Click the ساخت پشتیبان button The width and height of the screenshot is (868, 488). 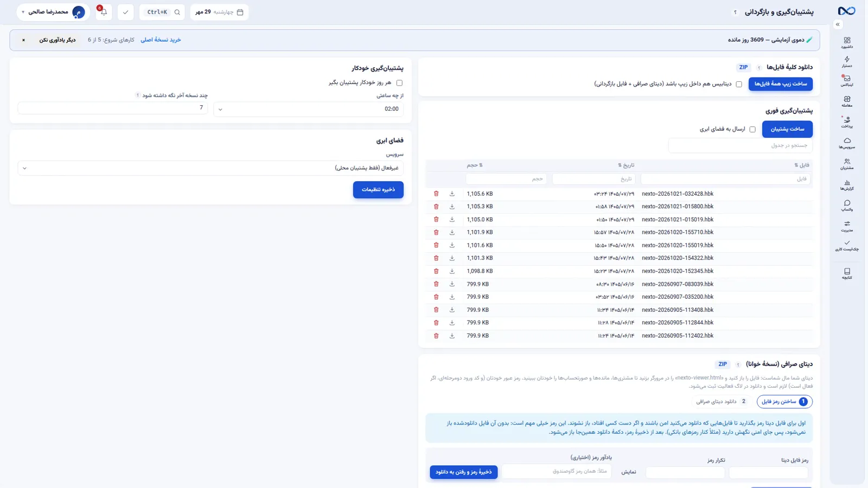(787, 129)
